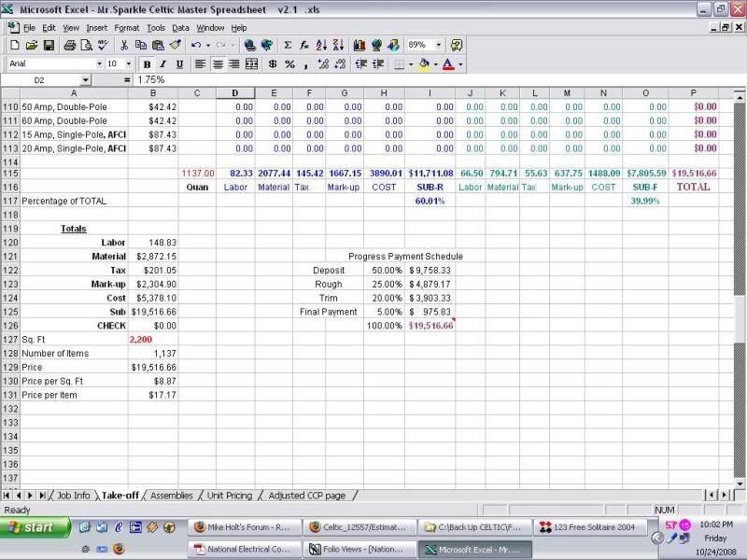Image resolution: width=747 pixels, height=560 pixels.
Task: Paste from clipboard toolbar icon
Action: click(x=158, y=45)
